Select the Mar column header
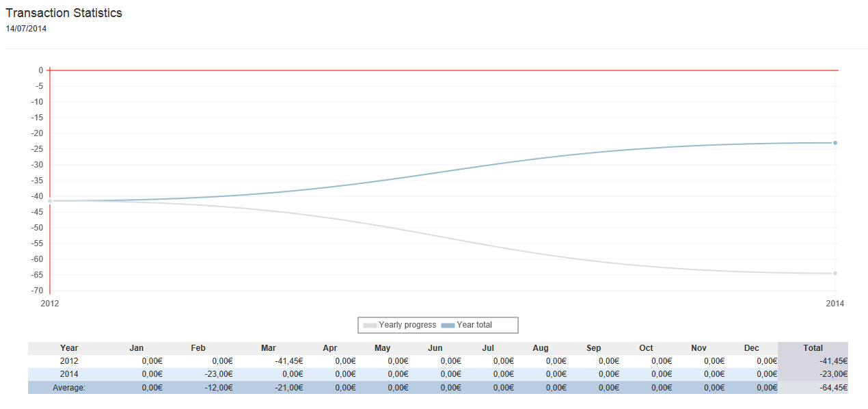 pos(268,348)
